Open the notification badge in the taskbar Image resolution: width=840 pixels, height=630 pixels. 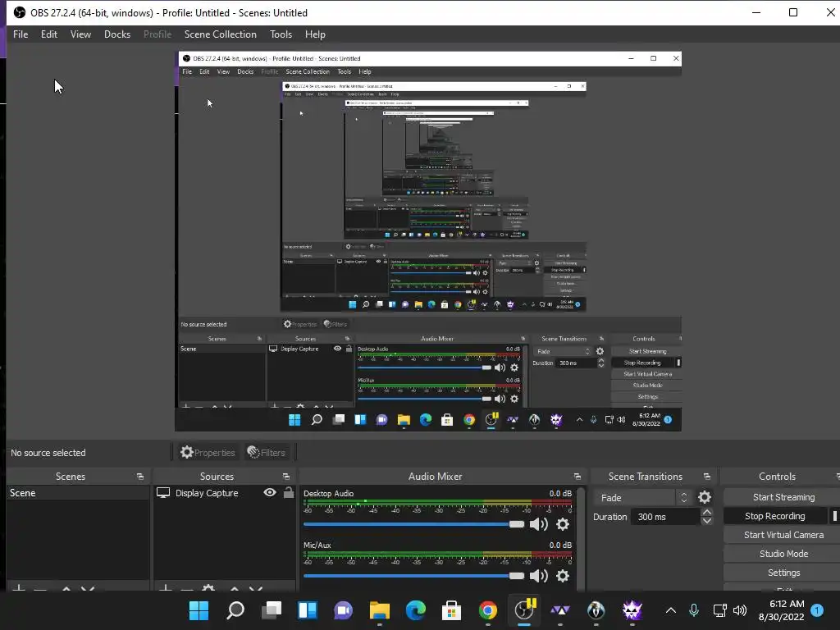(817, 610)
